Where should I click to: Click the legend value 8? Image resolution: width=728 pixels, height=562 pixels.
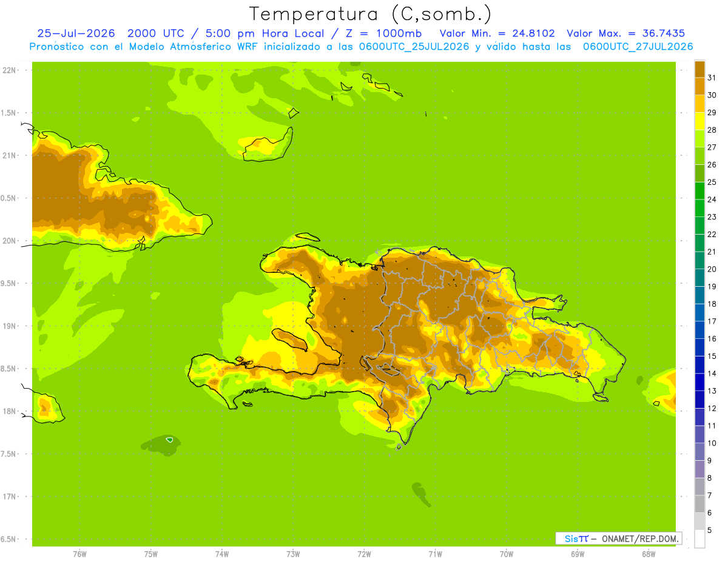710,478
